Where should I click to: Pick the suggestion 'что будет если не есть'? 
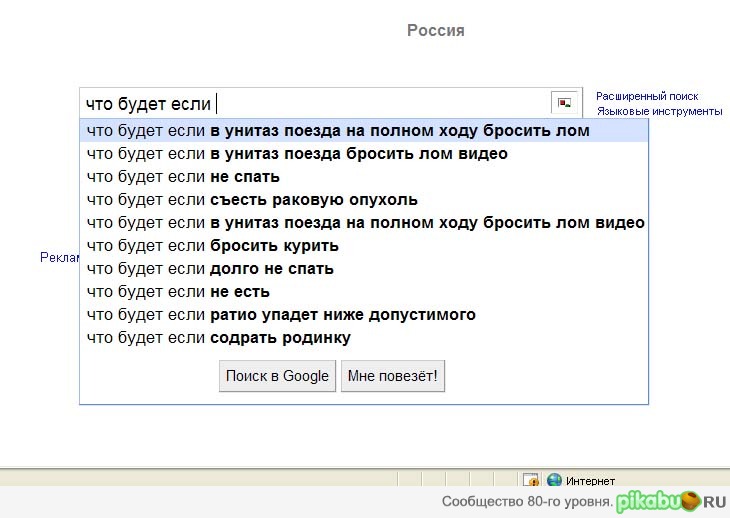[178, 292]
